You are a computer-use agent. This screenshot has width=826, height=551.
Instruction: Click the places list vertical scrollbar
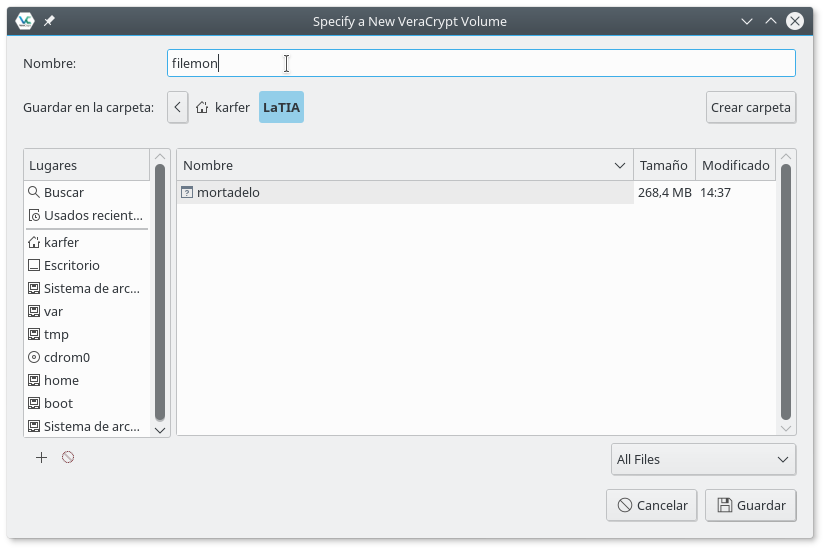coord(160,292)
